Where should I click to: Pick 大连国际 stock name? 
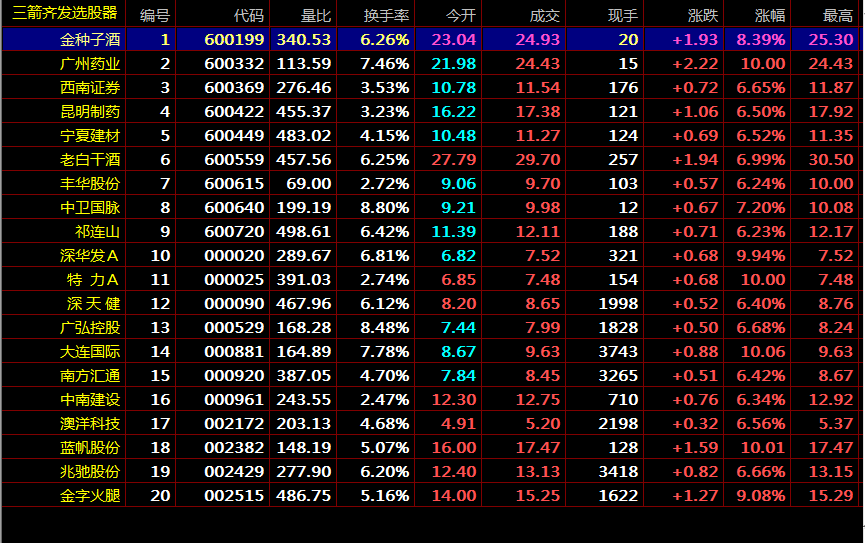[90, 352]
